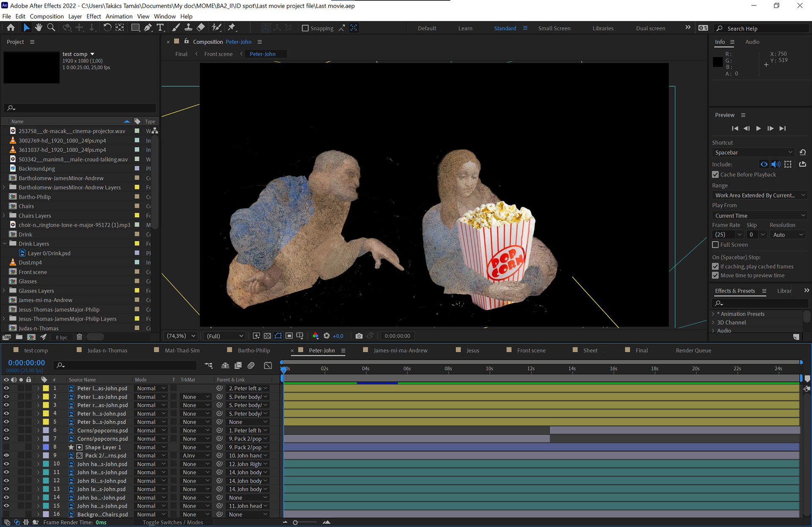Uncheck Move time to preview time
Screen dimensions: 812x527
716,275
